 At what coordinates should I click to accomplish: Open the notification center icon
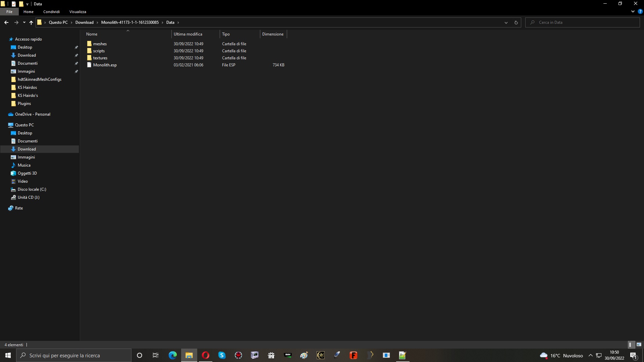click(633, 356)
